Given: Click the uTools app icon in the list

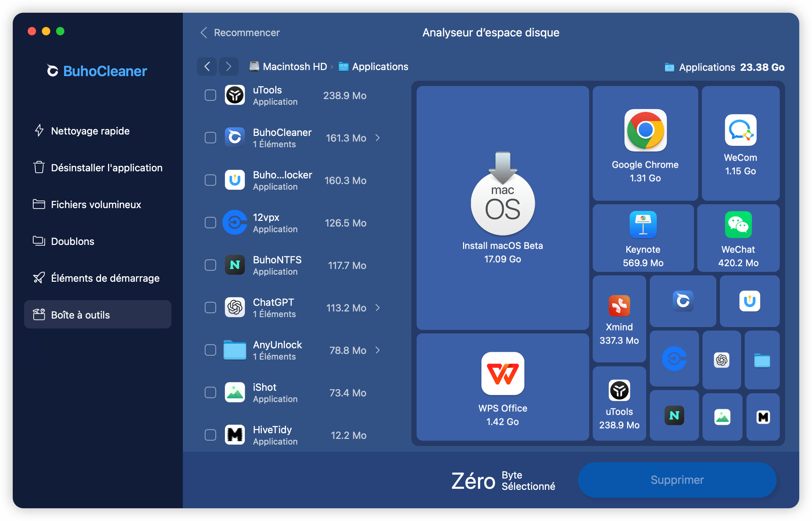Looking at the screenshot, I should pos(235,95).
